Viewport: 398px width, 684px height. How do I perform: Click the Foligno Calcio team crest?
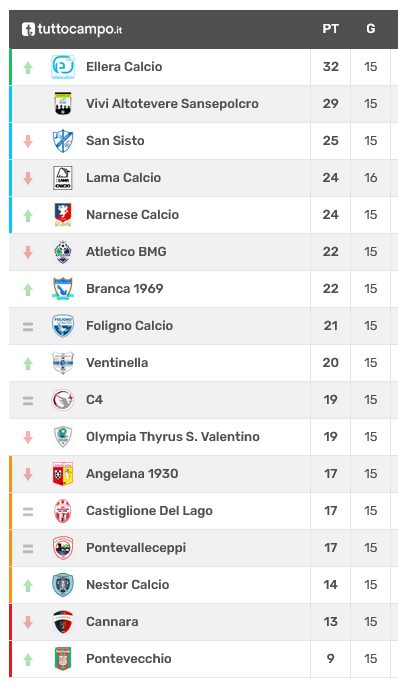(x=63, y=326)
